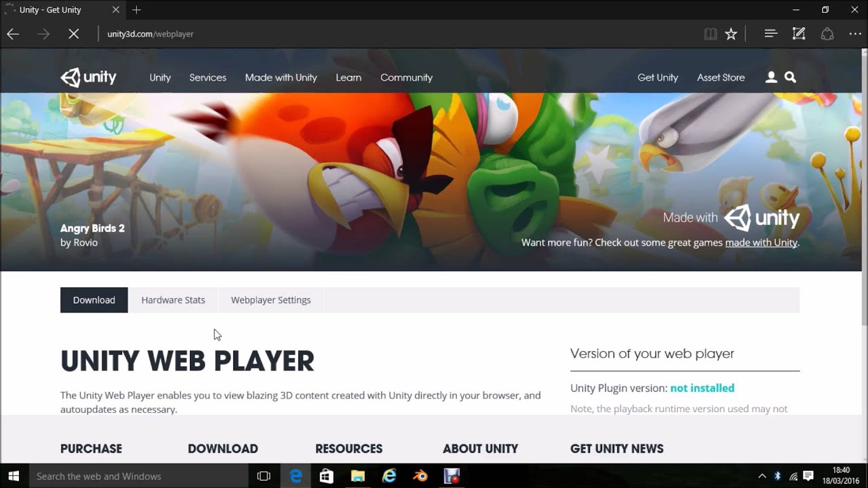Open network Wi-Fi tray icon

pos(793,476)
